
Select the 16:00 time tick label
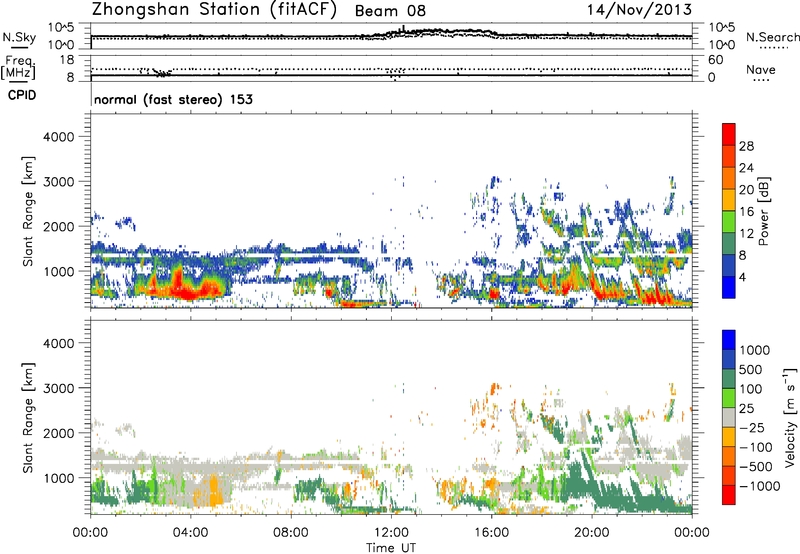pos(491,533)
